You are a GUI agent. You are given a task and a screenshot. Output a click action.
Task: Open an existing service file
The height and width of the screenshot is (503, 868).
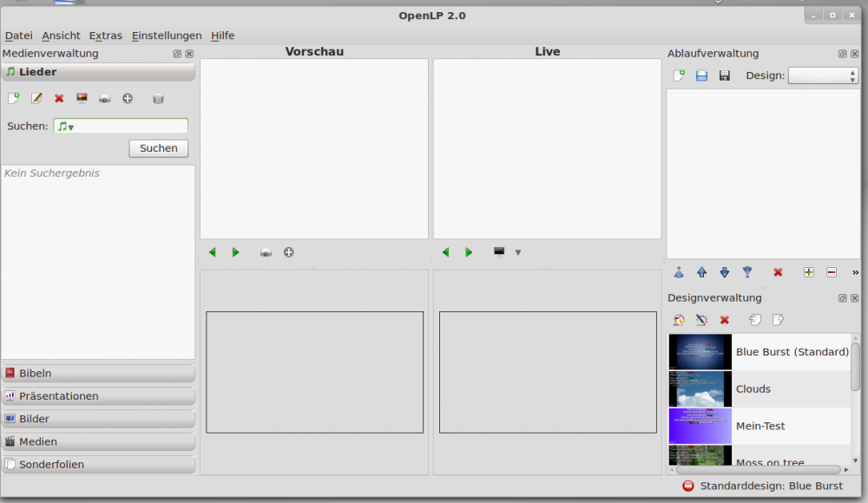tap(701, 75)
